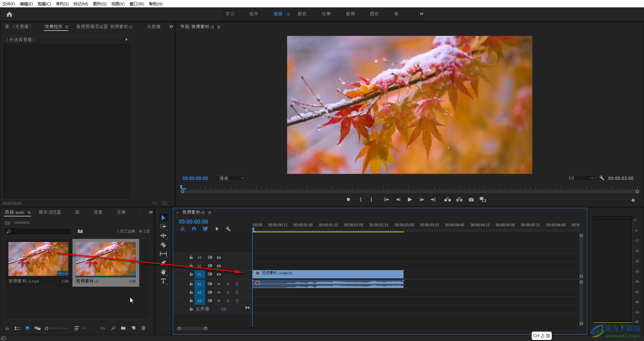Open the 序列(S) menu
This screenshot has height=341, width=644.
coord(62,4)
